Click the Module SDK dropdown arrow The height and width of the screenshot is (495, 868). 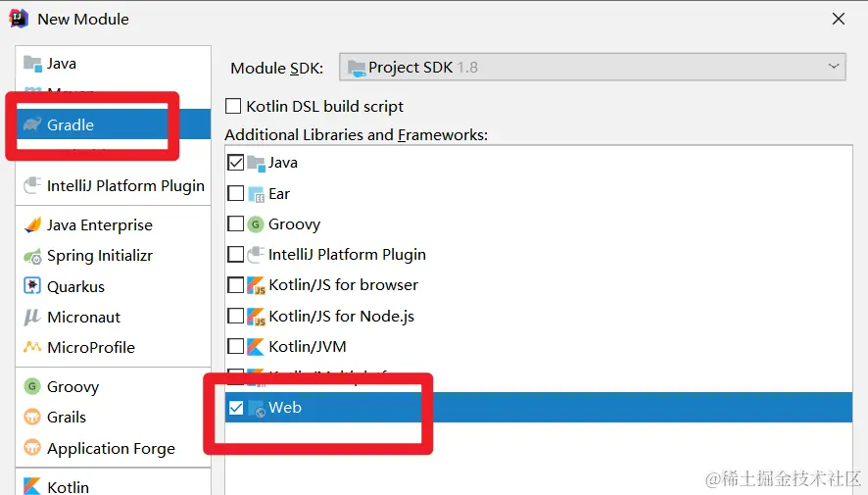[x=834, y=67]
